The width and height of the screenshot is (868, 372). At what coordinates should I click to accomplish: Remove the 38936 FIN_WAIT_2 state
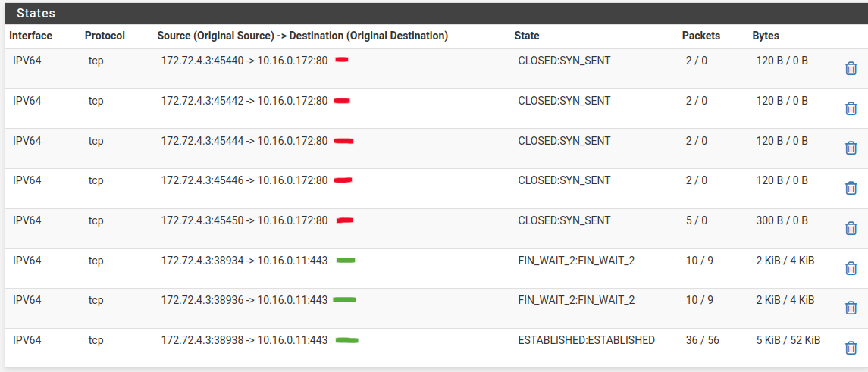851,308
